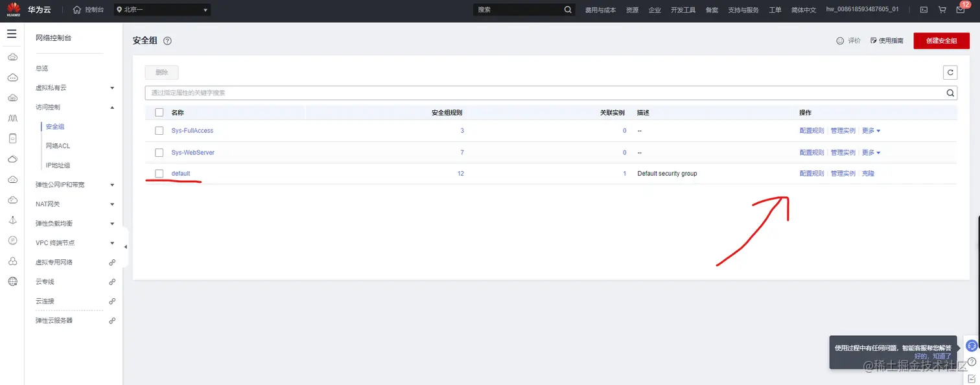Collapse the sidebar with the arrow handle
This screenshot has width=980, height=385.
coord(126,247)
